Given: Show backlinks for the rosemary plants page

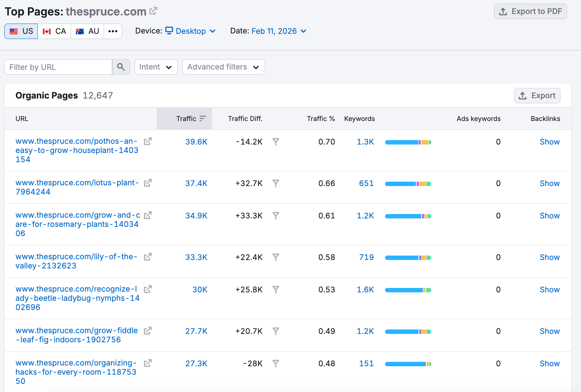Looking at the screenshot, I should click(x=549, y=215).
